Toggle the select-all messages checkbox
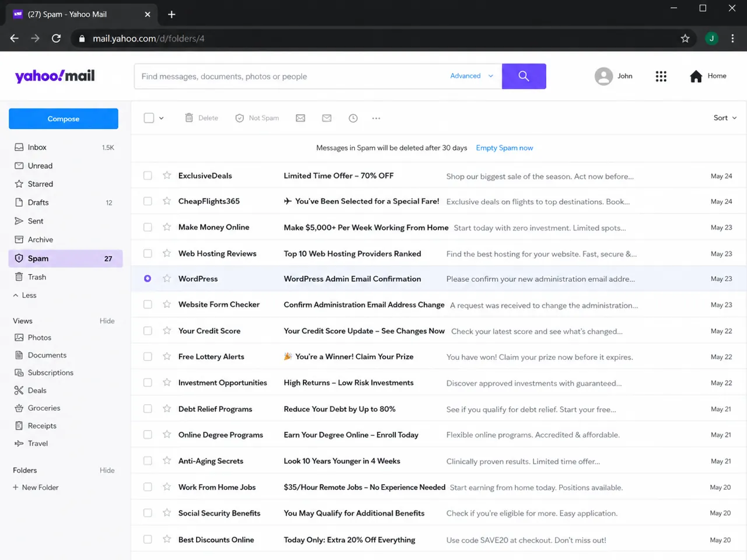747x560 pixels. pyautogui.click(x=149, y=118)
